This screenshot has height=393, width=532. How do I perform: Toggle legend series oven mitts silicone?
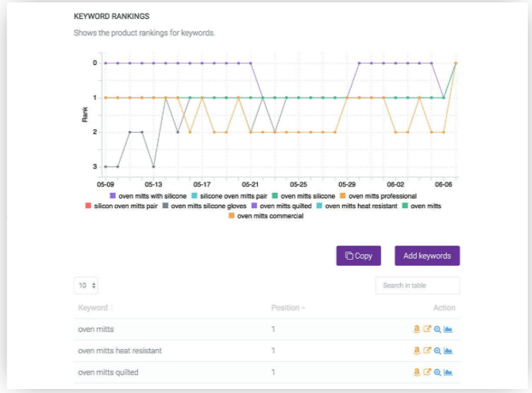[303, 196]
